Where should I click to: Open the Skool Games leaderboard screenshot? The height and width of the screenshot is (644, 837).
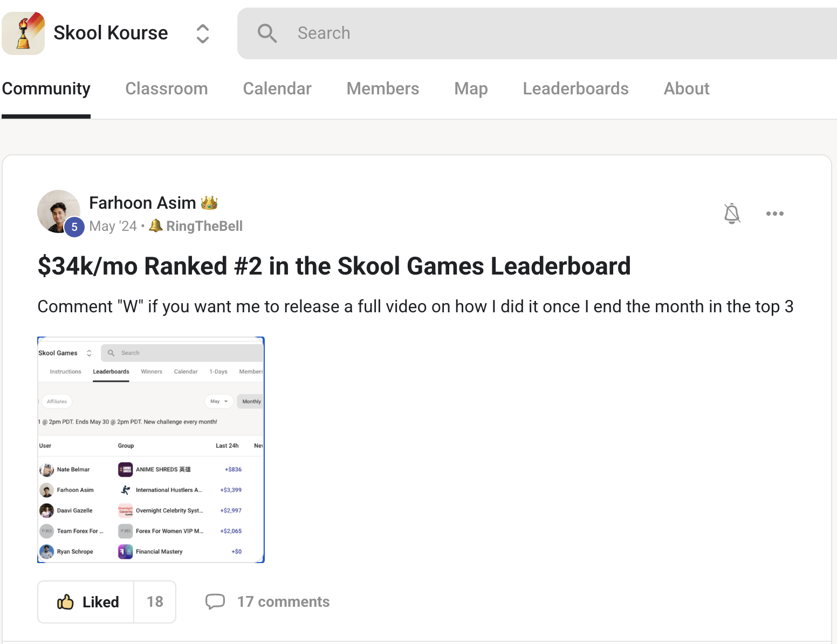pyautogui.click(x=151, y=450)
